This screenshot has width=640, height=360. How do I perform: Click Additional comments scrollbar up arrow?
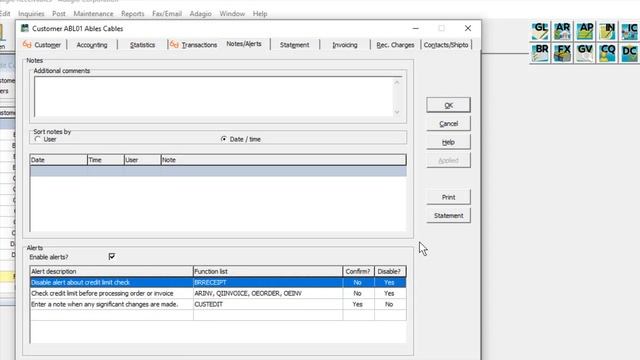pos(397,82)
